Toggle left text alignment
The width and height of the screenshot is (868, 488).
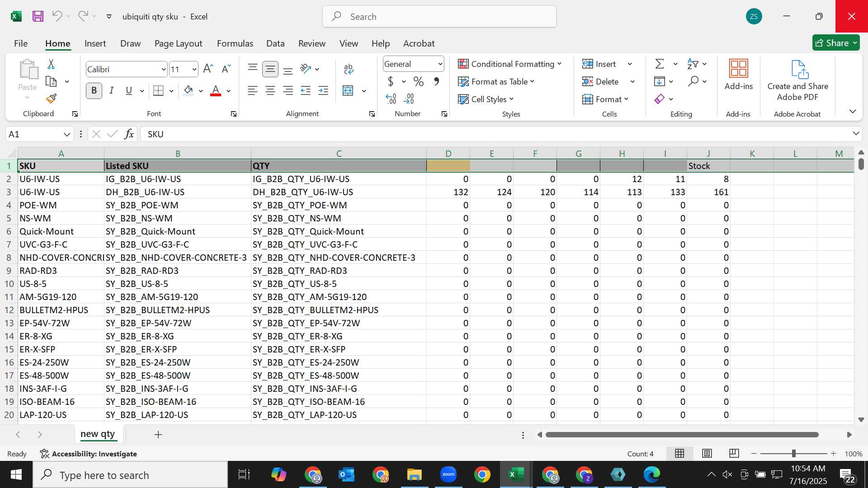[x=253, y=91]
